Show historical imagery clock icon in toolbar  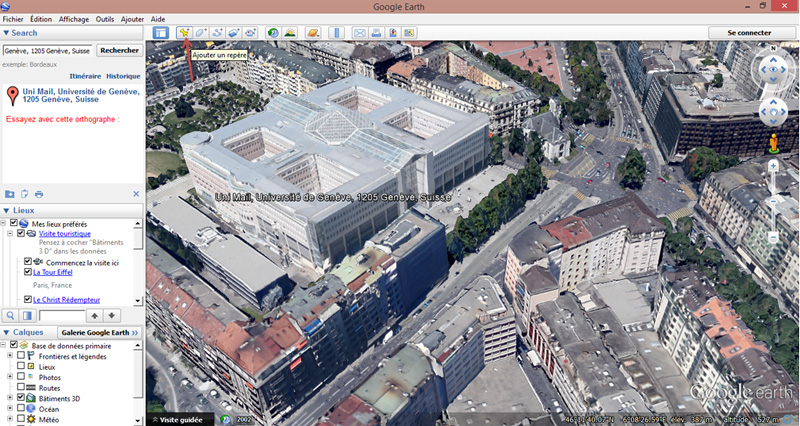(273, 33)
